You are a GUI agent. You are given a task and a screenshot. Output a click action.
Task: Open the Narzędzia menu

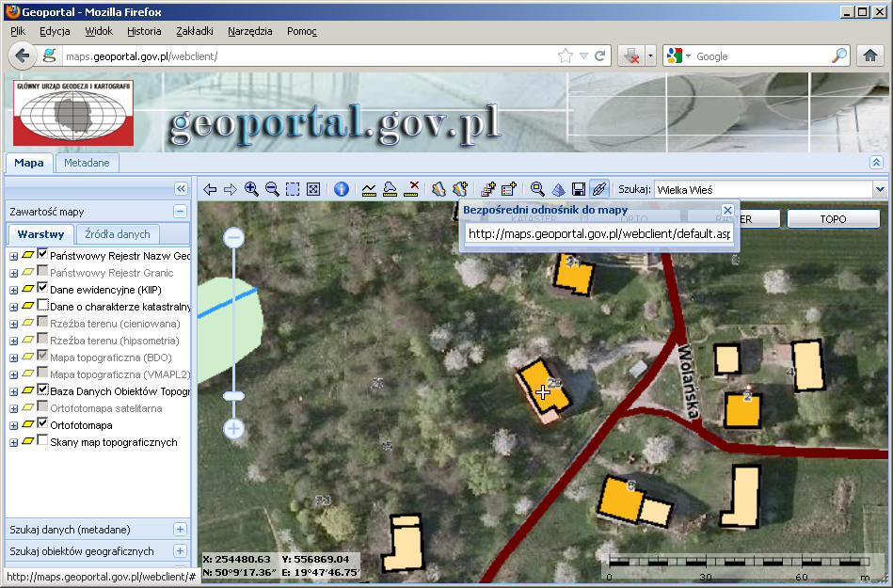[x=250, y=31]
